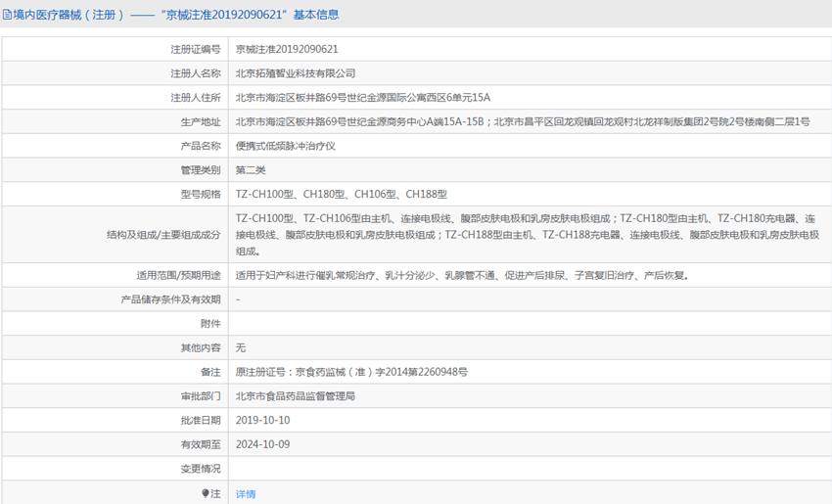Click the 适用范围/预期用途 label
The height and width of the screenshot is (504, 832).
pos(178,275)
